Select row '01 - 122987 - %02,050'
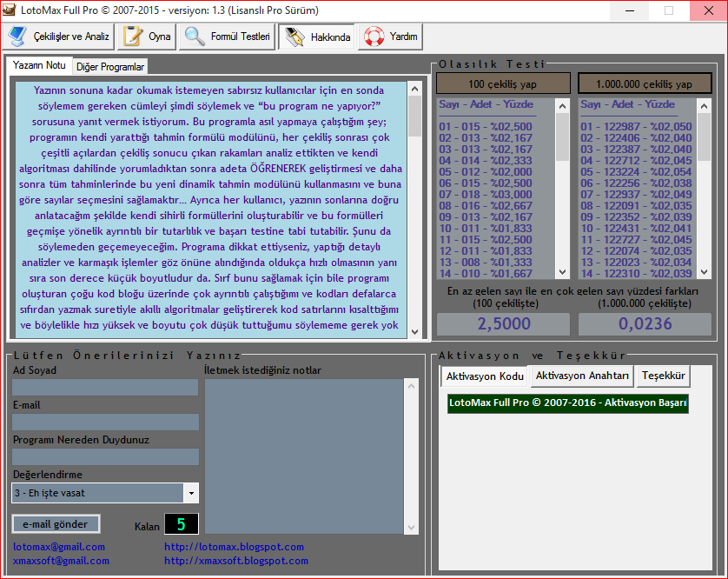Screen dimensions: 728x579 point(636,126)
